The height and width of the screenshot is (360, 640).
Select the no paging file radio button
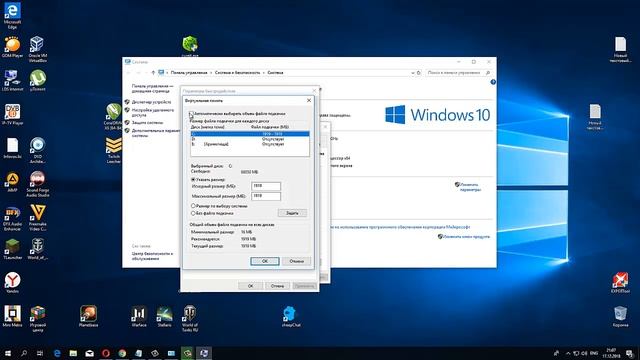click(193, 213)
